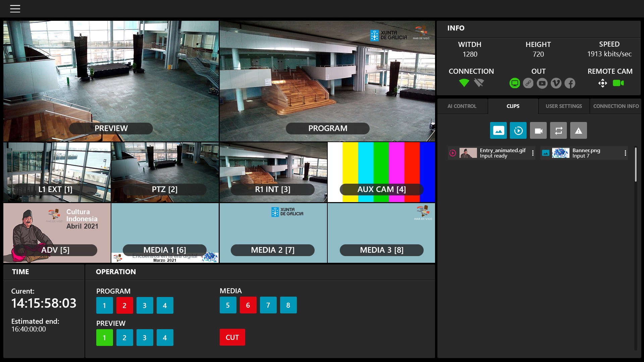Toggle the animated clip filter button

point(518,131)
